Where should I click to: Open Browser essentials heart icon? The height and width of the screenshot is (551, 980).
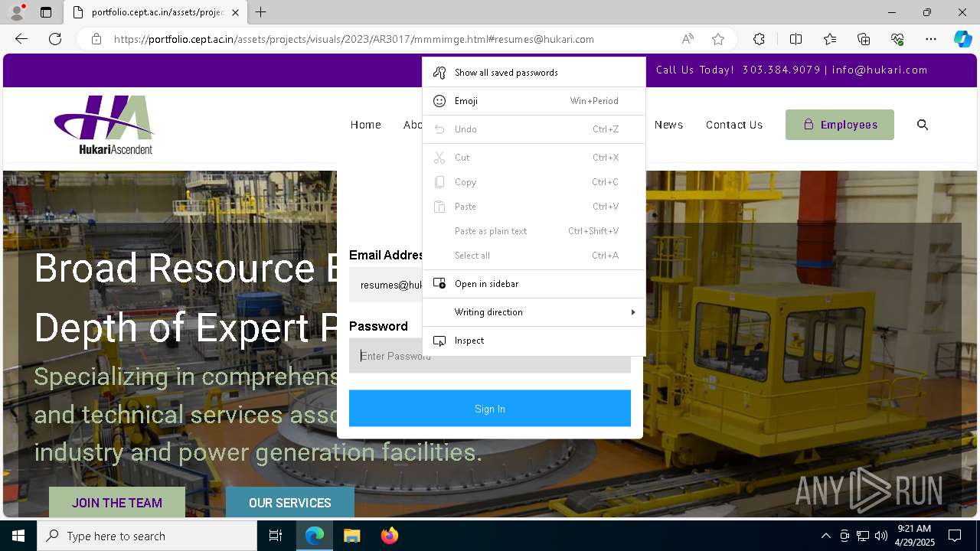(x=897, y=39)
